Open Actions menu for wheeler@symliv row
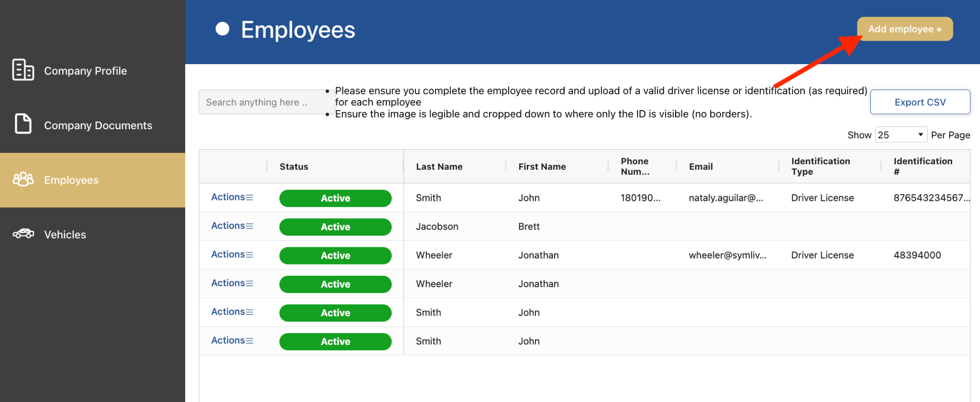Image resolution: width=980 pixels, height=402 pixels. click(x=232, y=255)
